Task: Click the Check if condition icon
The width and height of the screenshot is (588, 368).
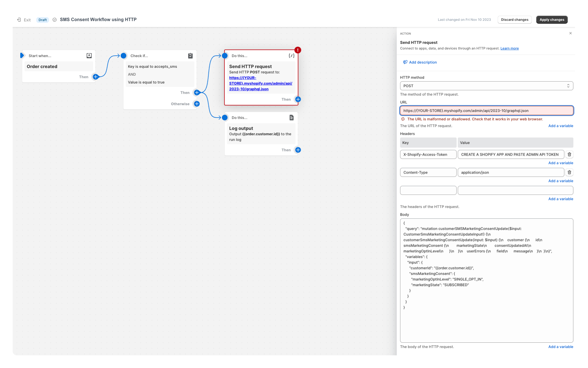Action: tap(190, 55)
